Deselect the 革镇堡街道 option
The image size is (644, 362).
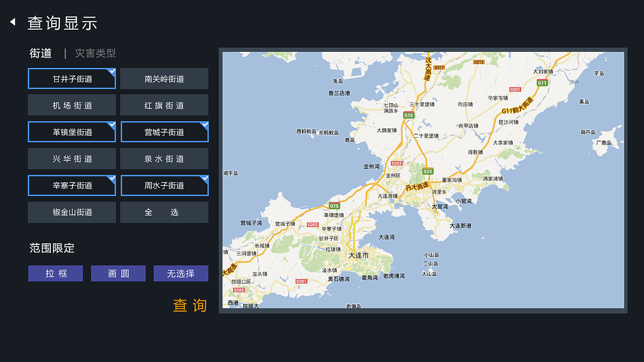72,132
